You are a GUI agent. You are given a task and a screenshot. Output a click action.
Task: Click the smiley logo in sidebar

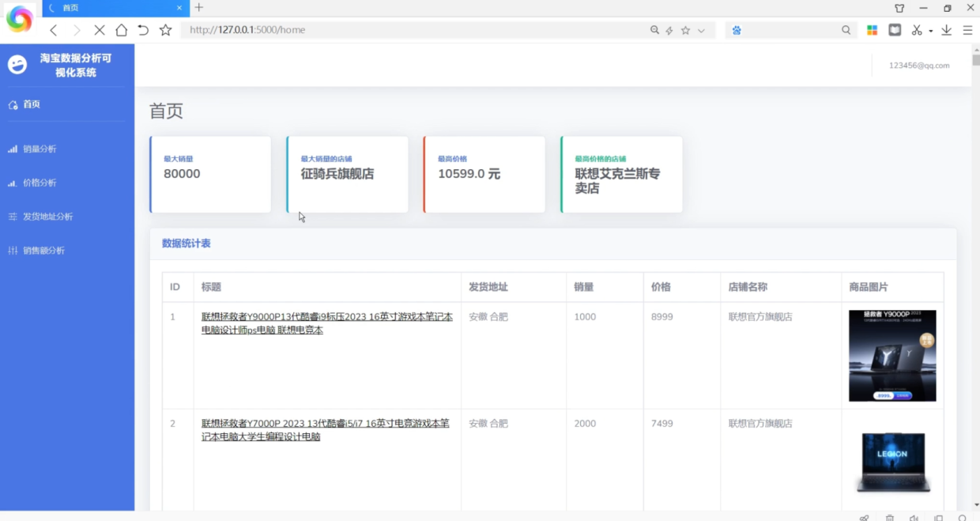[x=17, y=65]
